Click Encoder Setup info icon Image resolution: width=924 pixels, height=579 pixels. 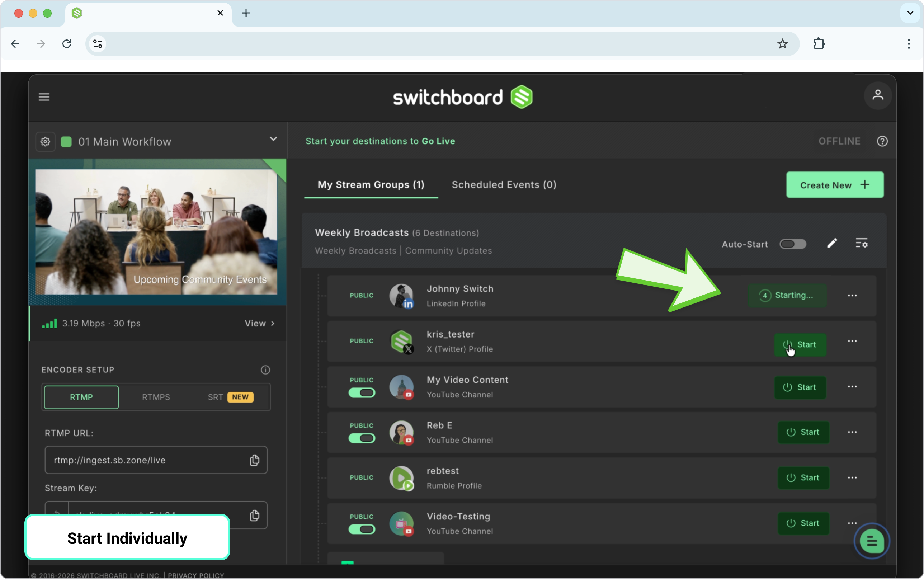coord(265,370)
